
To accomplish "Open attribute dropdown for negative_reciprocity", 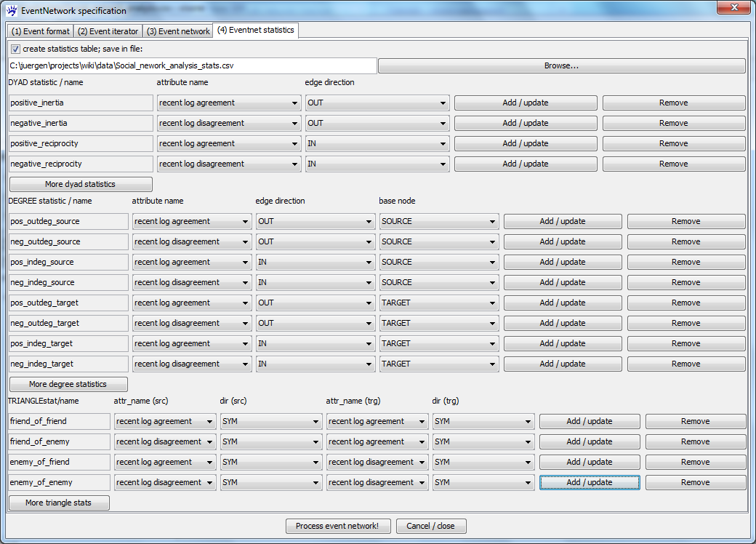I will (228, 164).
